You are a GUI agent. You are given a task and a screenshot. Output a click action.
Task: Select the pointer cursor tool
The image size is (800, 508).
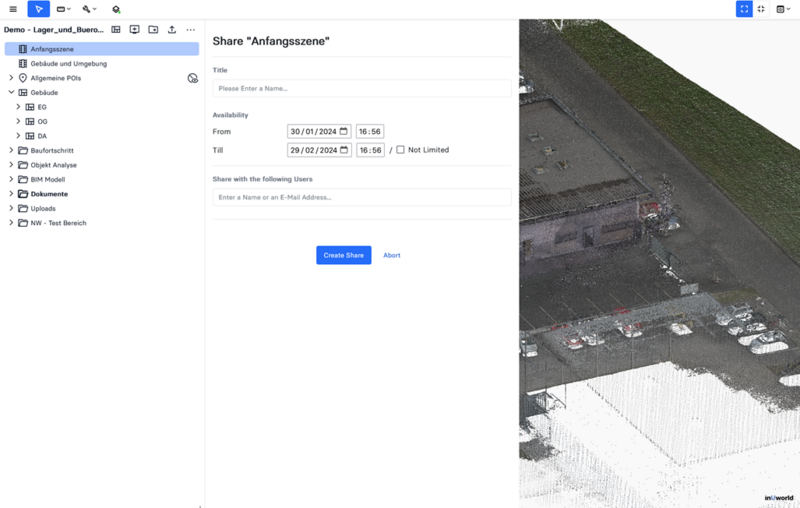pos(38,9)
